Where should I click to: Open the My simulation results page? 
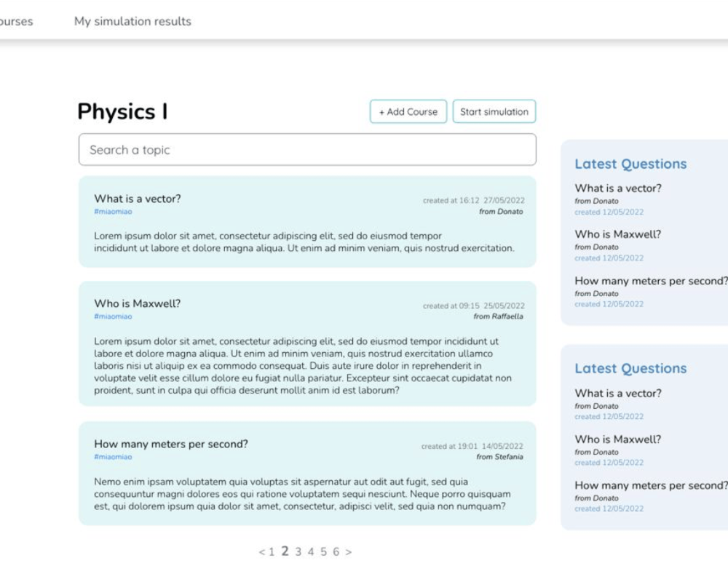click(132, 21)
